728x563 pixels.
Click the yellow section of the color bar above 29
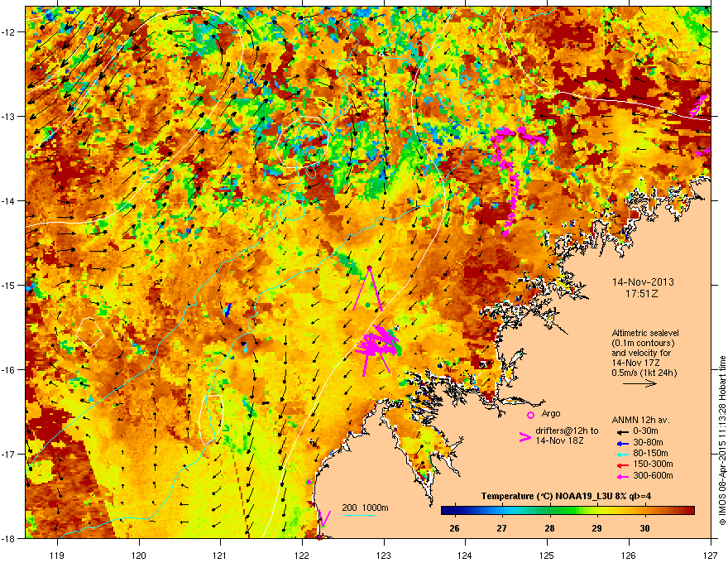click(598, 511)
